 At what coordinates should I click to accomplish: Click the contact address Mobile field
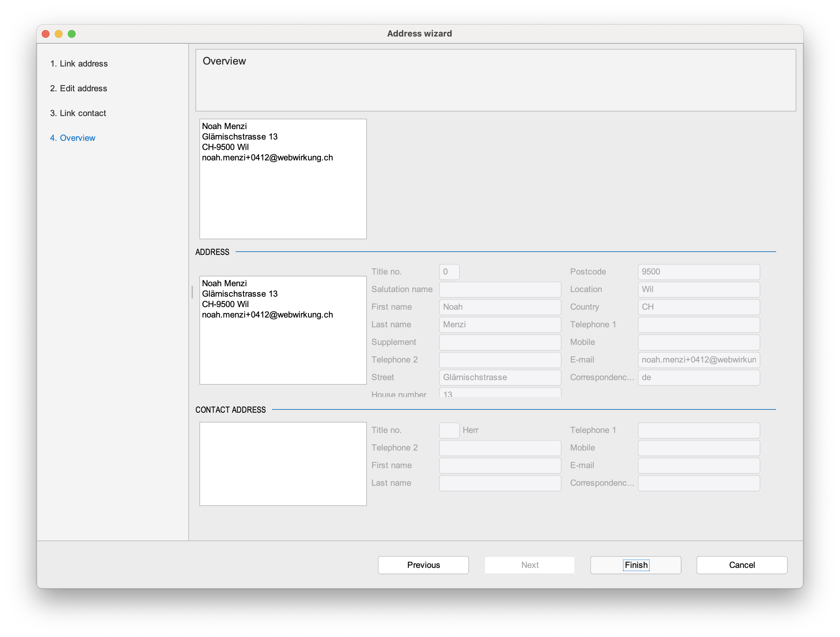698,448
